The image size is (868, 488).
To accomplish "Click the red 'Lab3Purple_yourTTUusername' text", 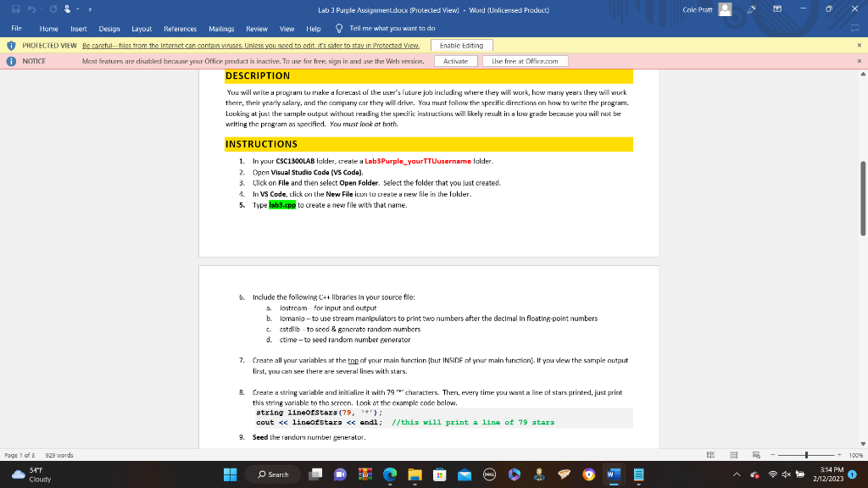I will [418, 161].
